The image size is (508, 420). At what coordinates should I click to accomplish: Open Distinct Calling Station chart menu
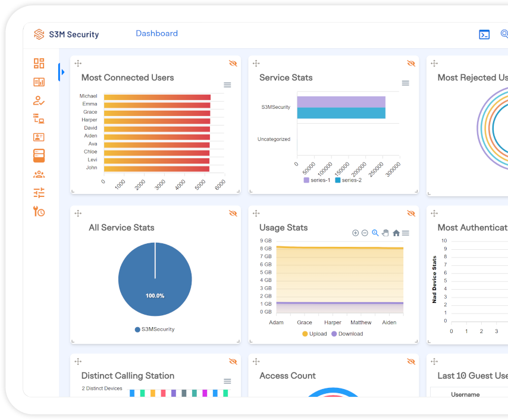point(227,381)
